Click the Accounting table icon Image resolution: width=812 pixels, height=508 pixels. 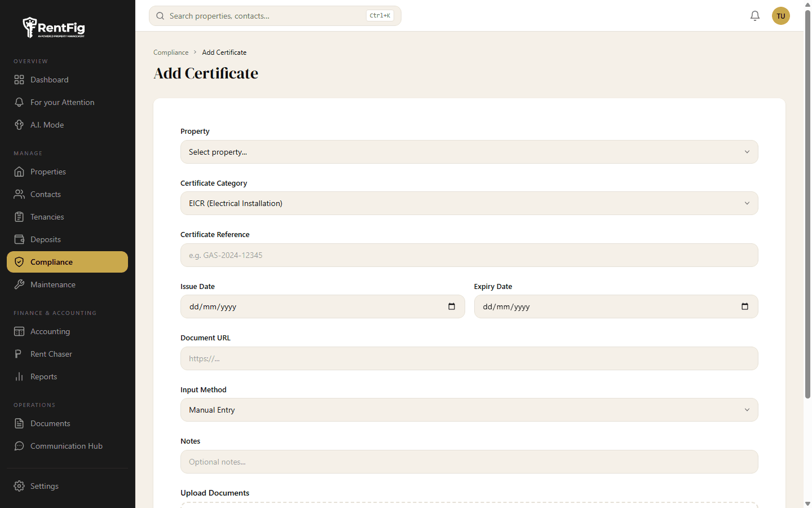19,331
